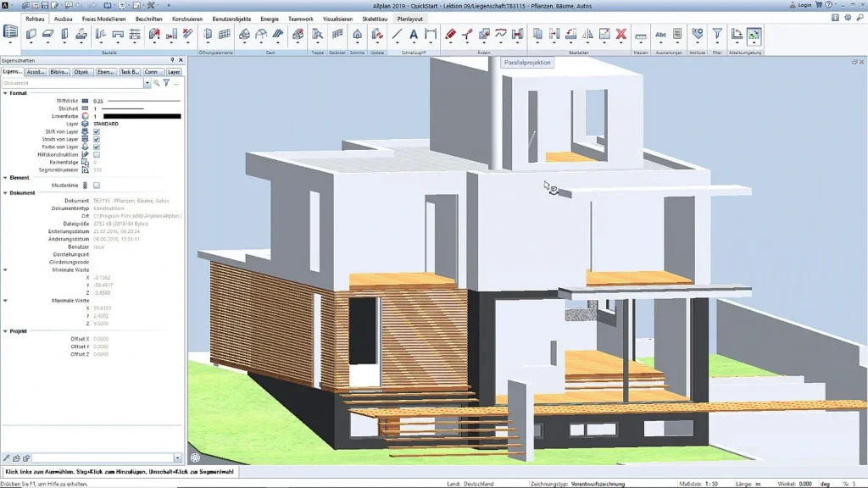Select the Line drawing tool
Screen dimensions: 868x488
click(397, 35)
